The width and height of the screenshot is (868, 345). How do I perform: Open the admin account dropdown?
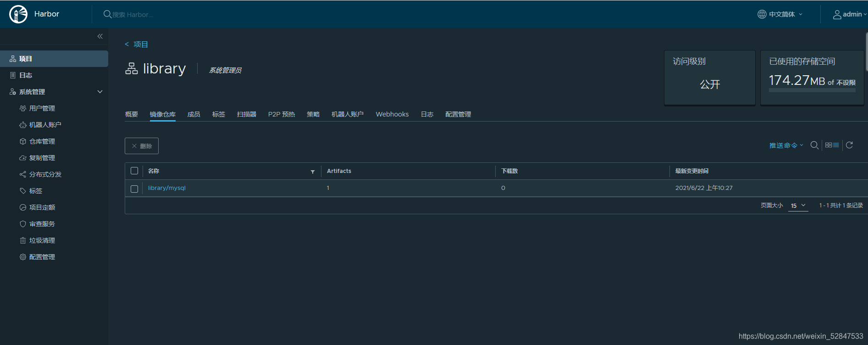(855, 14)
